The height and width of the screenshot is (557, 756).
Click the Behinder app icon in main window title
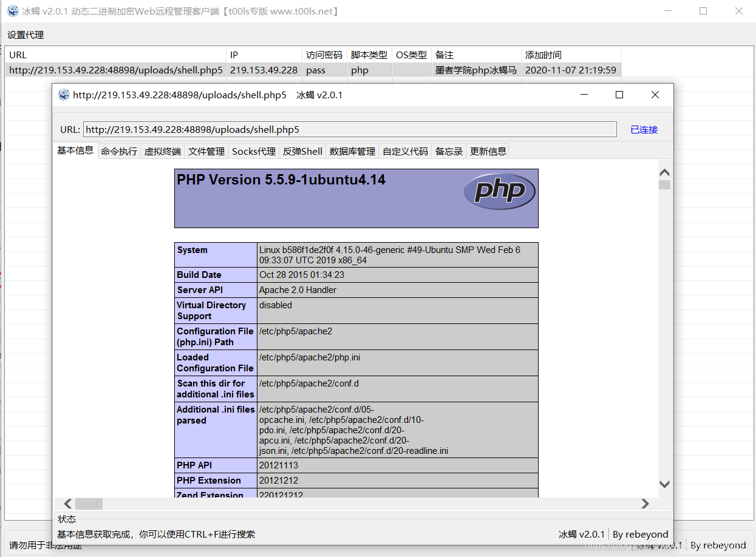tap(12, 12)
